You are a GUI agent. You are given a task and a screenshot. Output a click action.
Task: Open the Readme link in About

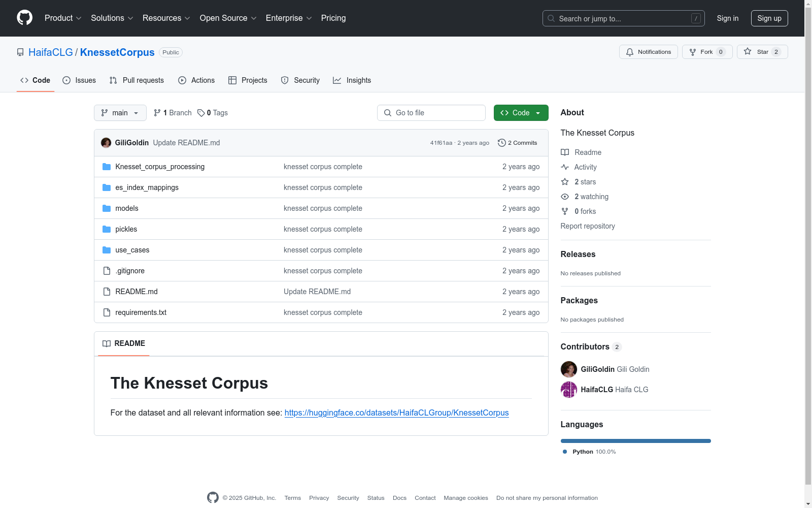581,152
